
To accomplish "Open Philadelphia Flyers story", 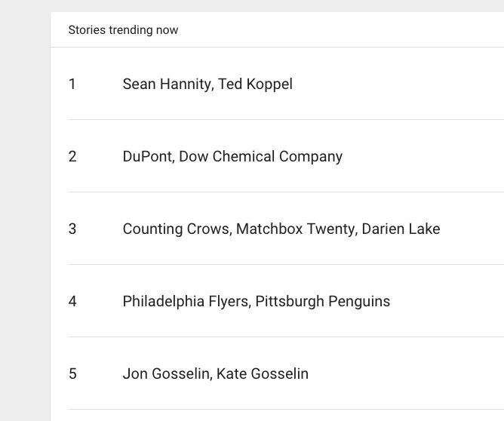I will [x=185, y=302].
